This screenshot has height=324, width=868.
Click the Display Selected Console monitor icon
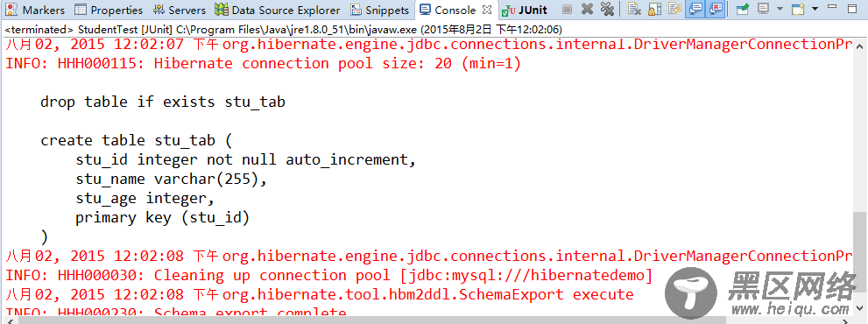click(x=764, y=8)
